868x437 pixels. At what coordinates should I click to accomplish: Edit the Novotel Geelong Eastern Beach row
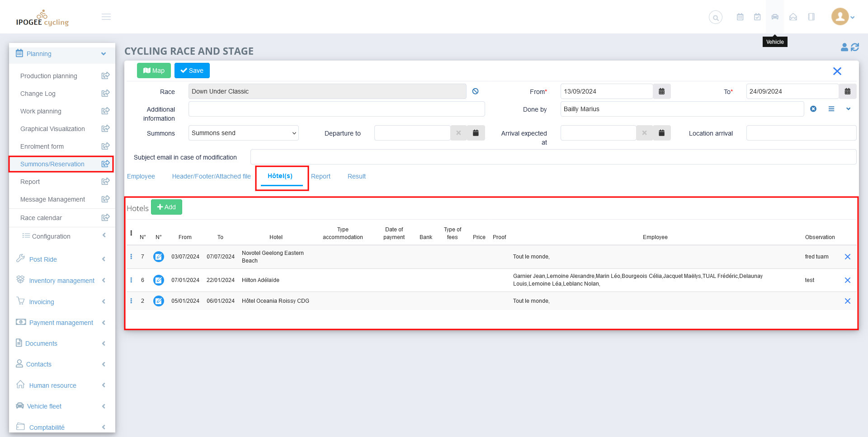[159, 257]
